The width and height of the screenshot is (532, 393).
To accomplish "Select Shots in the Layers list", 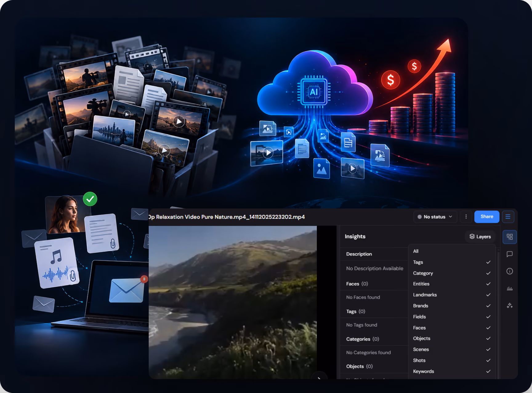I will [x=452, y=360].
